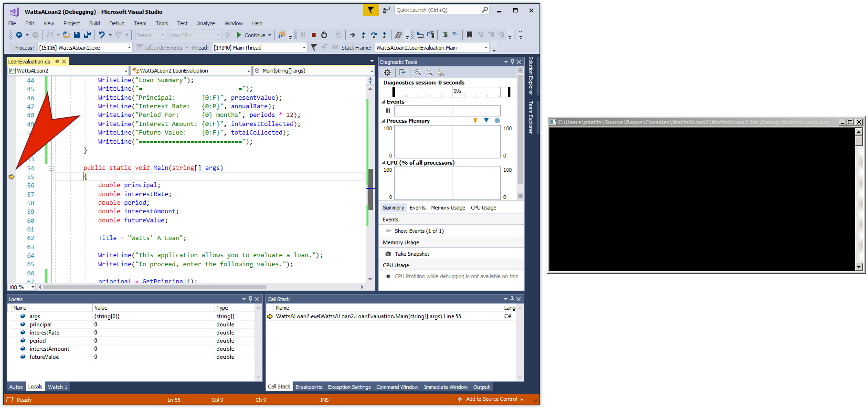The height and width of the screenshot is (408, 868).
Task: Click Show Events (1 of 1) link
Action: click(419, 231)
